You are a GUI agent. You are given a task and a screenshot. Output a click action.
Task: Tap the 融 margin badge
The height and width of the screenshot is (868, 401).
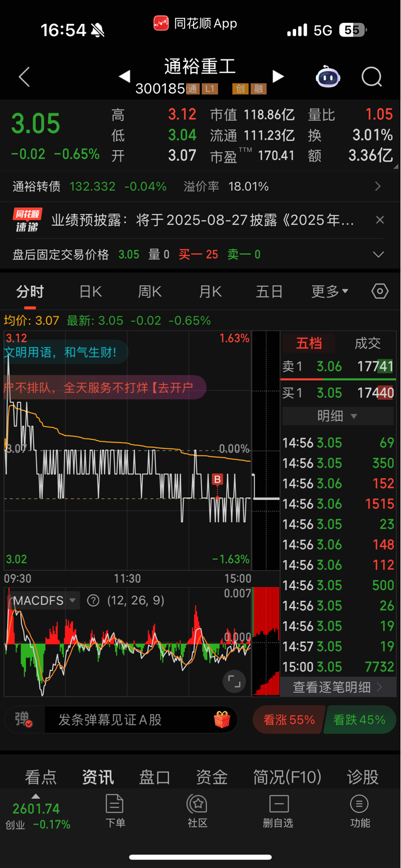pyautogui.click(x=259, y=89)
